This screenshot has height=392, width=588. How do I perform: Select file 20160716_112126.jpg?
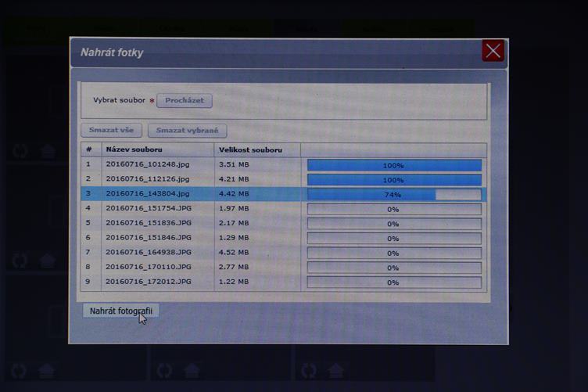(148, 179)
